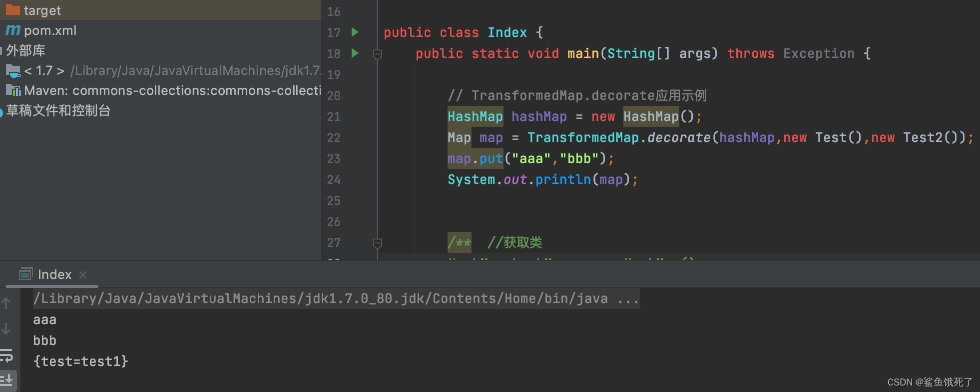This screenshot has height=392, width=980.
Task: Click the console output "{test=test1}"
Action: click(80, 361)
